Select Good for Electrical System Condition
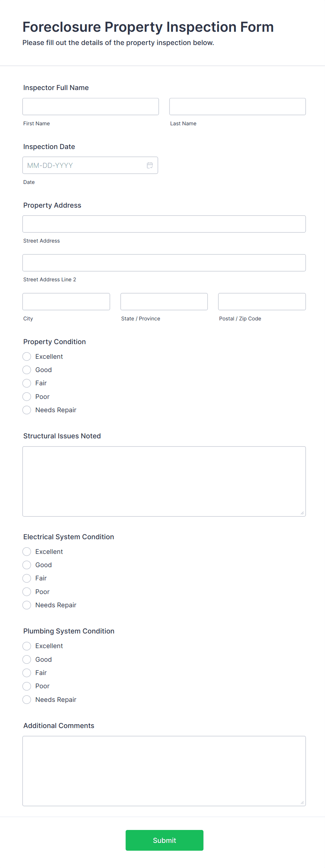 [27, 565]
